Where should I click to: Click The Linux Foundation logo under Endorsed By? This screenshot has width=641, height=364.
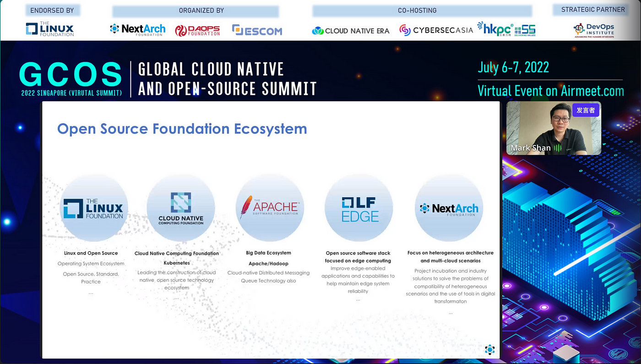coord(49,29)
